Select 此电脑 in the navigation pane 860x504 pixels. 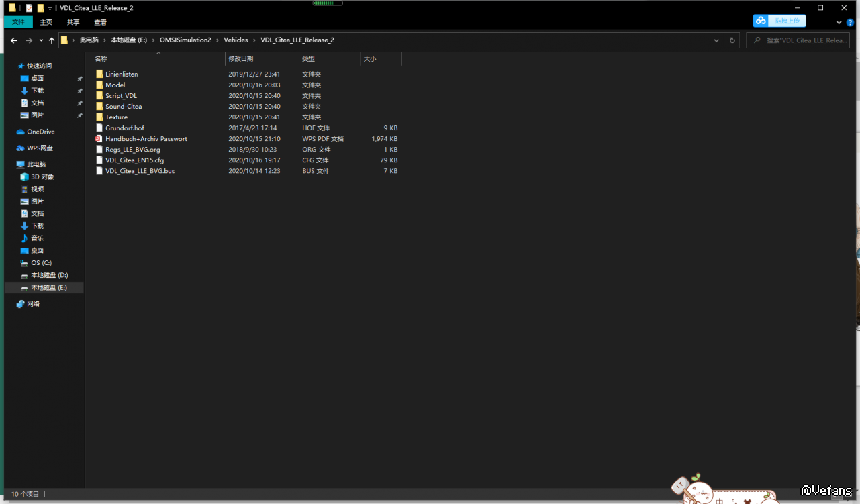36,164
